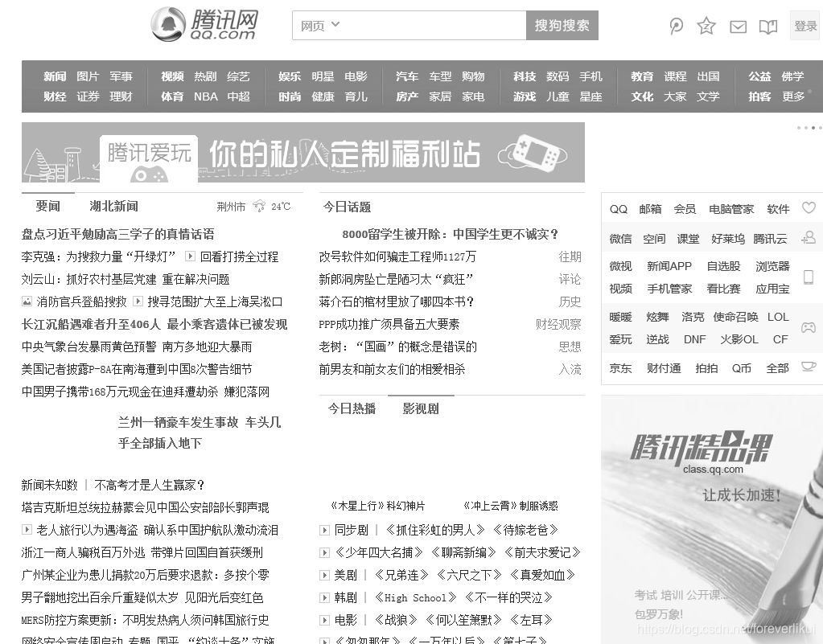Click the 腾讯爱玩 banner advertisement
The width and height of the screenshot is (823, 644).
302,152
